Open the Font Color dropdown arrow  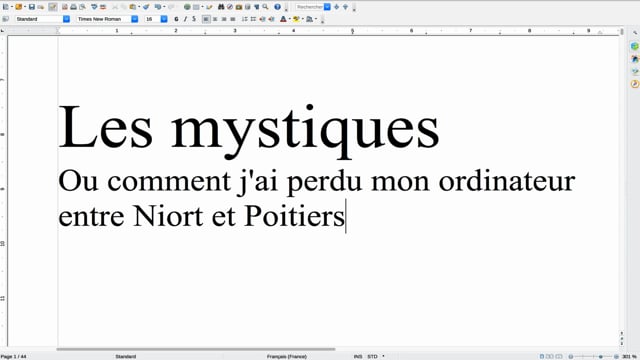click(289, 19)
